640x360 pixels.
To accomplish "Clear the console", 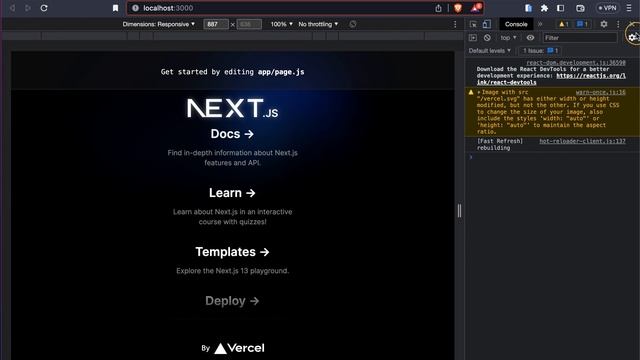I will 487,38.
